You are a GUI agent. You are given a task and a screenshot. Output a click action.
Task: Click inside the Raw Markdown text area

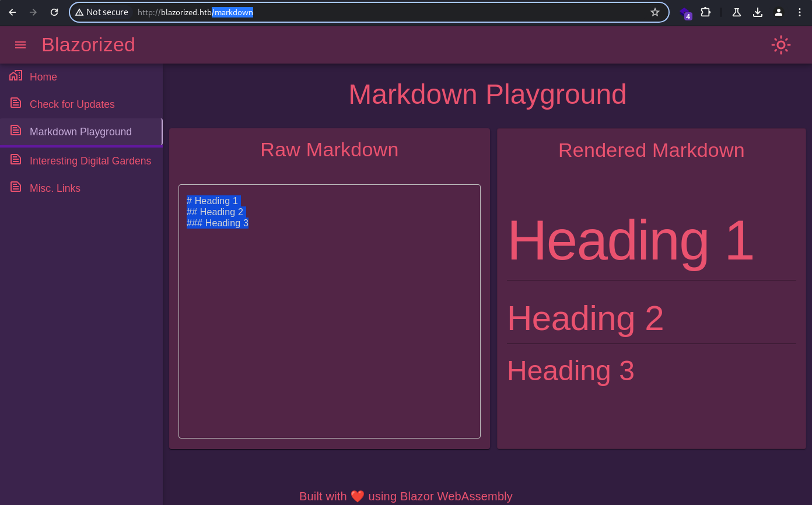click(x=330, y=311)
